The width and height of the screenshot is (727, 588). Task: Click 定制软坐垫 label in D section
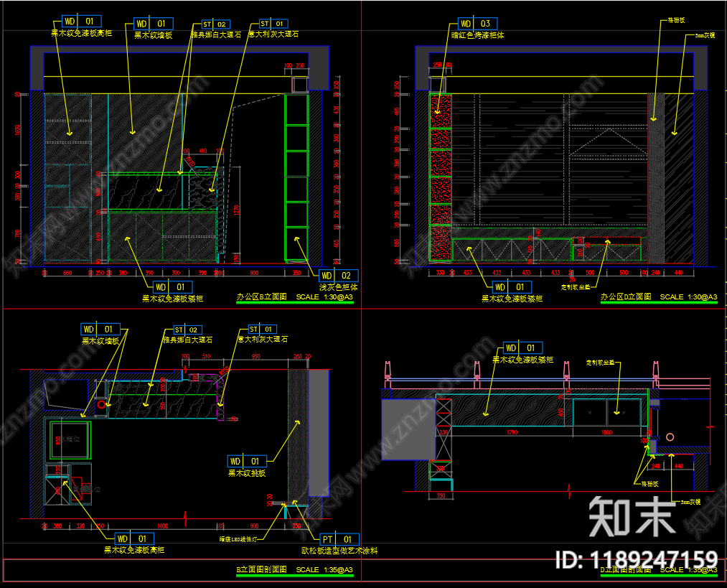click(601, 363)
